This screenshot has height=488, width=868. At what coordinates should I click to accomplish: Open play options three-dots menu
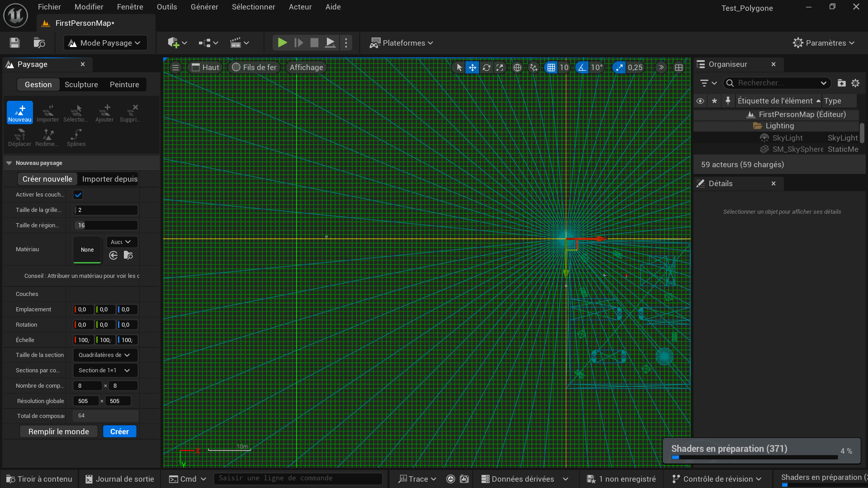pos(346,43)
